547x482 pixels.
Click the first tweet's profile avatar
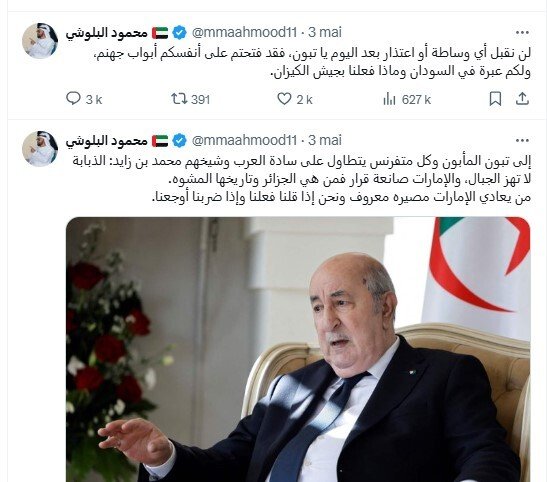40,41
